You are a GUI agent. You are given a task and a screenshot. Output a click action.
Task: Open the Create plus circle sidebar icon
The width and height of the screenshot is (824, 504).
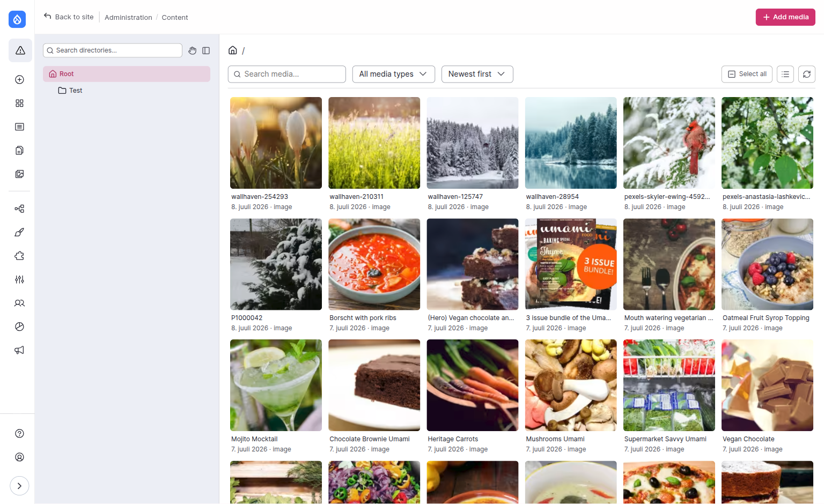tap(19, 79)
